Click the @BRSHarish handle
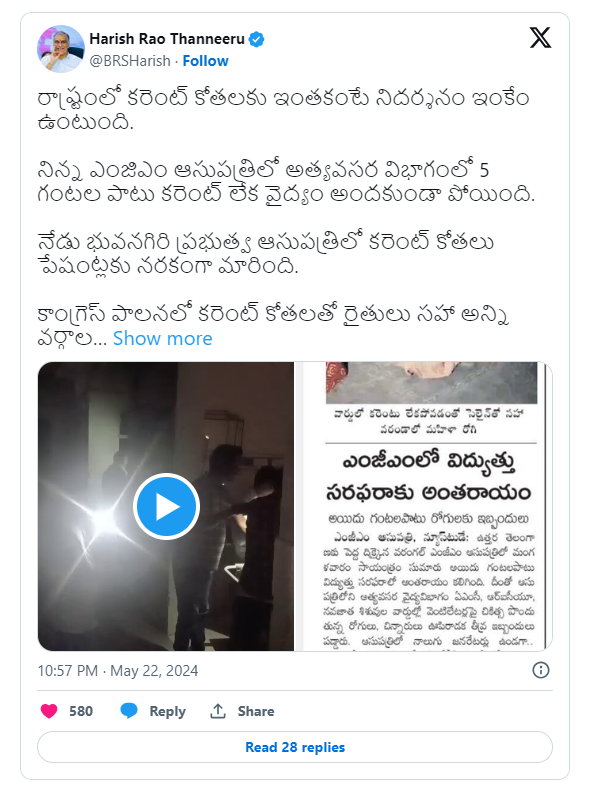Image resolution: width=600 pixels, height=788 pixels. click(x=130, y=61)
